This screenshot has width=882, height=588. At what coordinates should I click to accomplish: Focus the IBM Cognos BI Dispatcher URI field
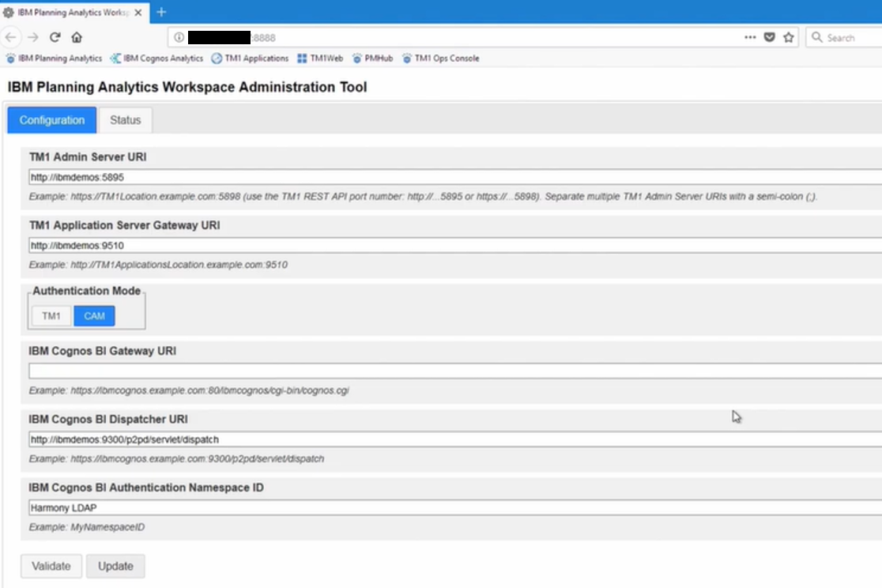(455, 439)
